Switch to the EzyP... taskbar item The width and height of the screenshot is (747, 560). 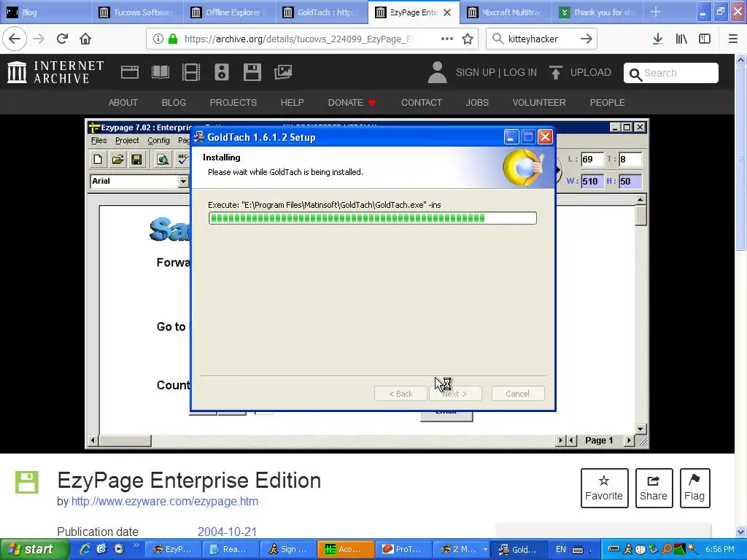[x=172, y=549]
